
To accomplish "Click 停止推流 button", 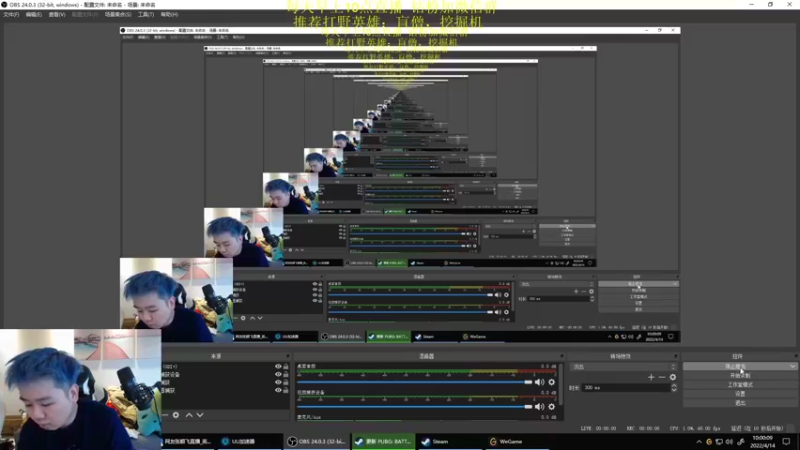I will (x=735, y=366).
